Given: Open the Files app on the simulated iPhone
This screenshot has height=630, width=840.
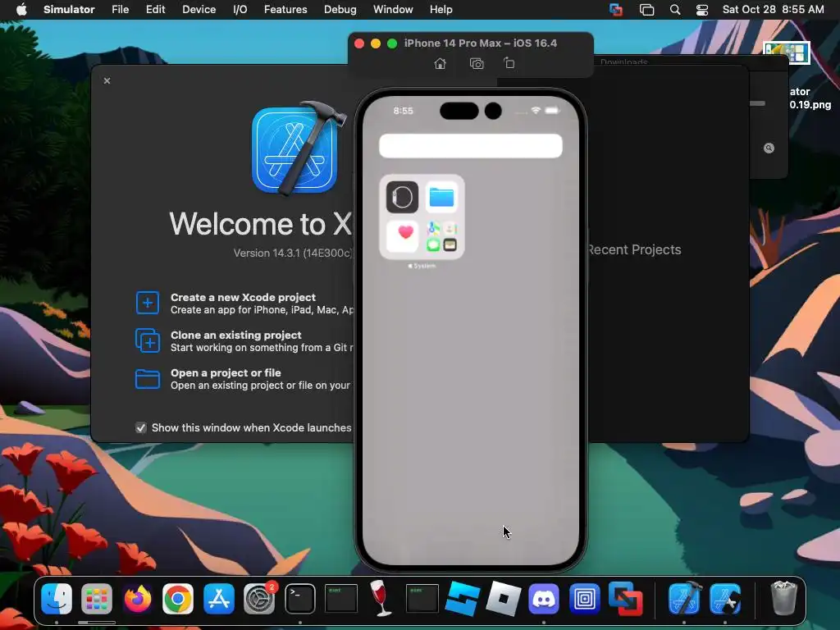Looking at the screenshot, I should [442, 197].
